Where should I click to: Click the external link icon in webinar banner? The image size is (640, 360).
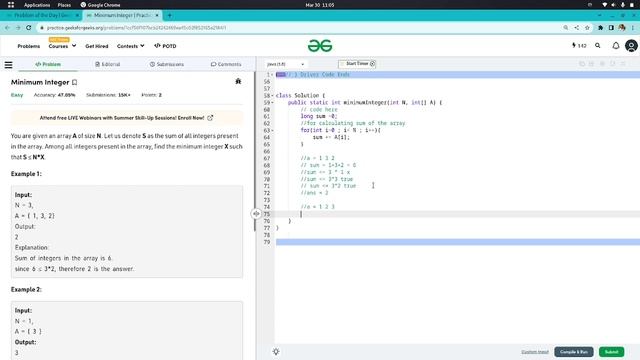pos(210,118)
